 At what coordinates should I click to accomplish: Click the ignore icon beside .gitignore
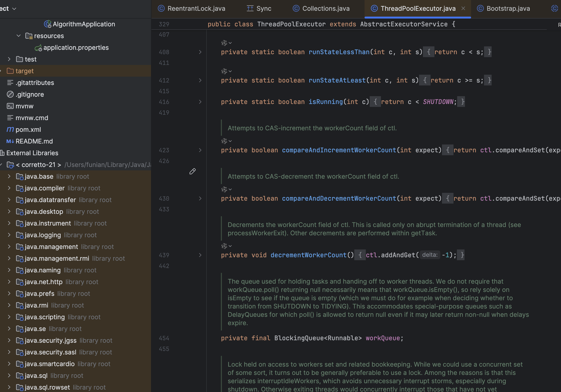(10, 94)
